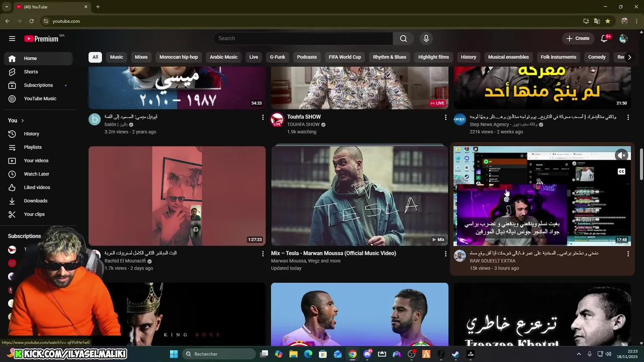Open the hamburger guide menu
This screenshot has width=644, height=362.
point(12,39)
